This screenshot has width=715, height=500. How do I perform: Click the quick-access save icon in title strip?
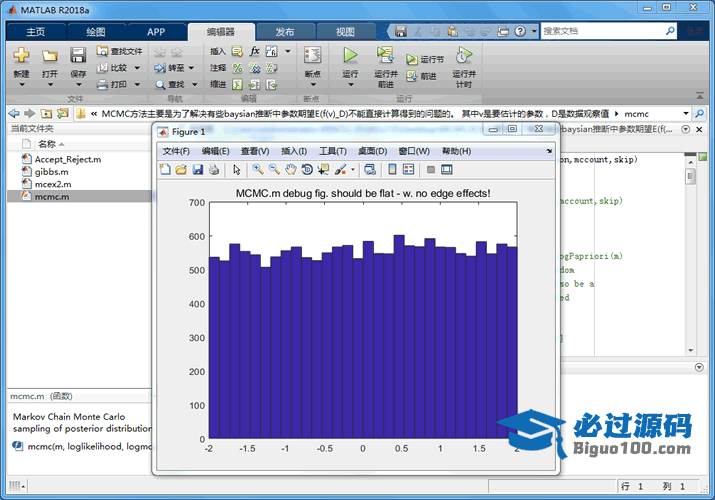click(401, 31)
